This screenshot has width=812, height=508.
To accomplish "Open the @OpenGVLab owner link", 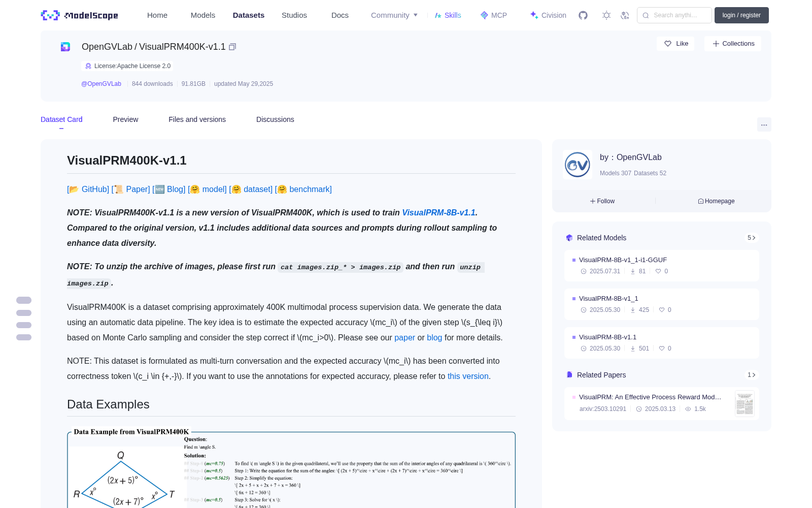I will pos(101,84).
